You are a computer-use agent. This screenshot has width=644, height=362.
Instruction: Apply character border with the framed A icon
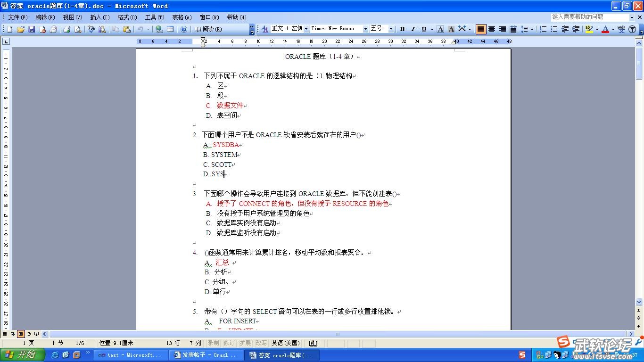coord(440,29)
